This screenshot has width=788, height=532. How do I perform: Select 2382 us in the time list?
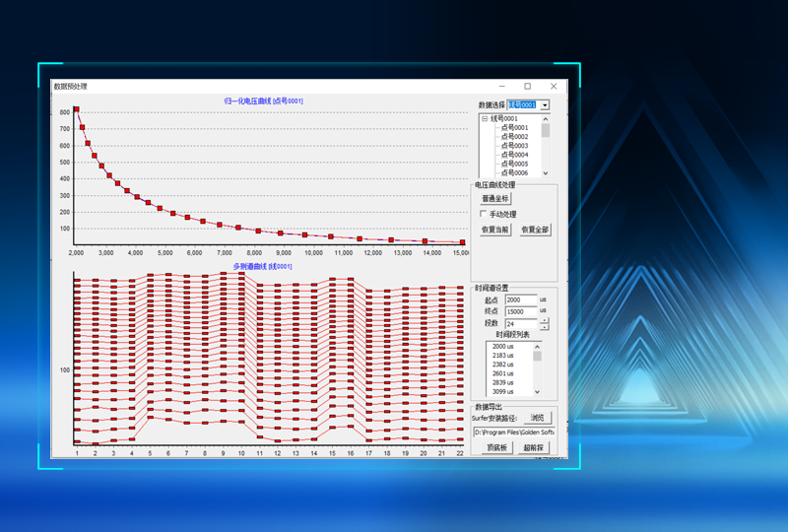click(503, 365)
